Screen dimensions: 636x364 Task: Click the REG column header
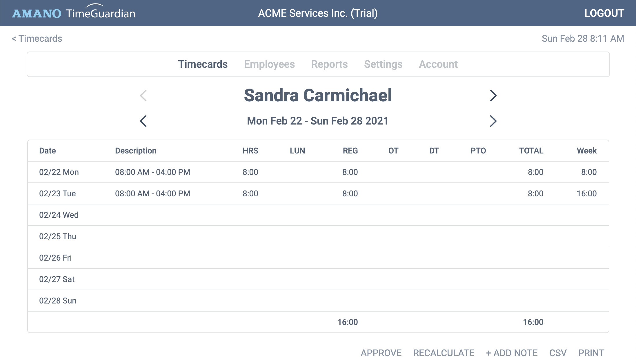(350, 151)
